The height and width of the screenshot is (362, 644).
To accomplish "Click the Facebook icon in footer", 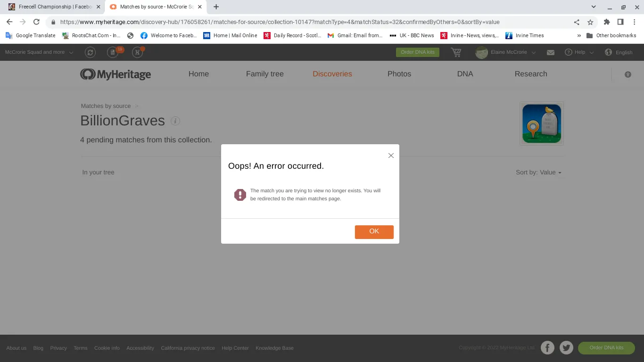I will tap(547, 348).
